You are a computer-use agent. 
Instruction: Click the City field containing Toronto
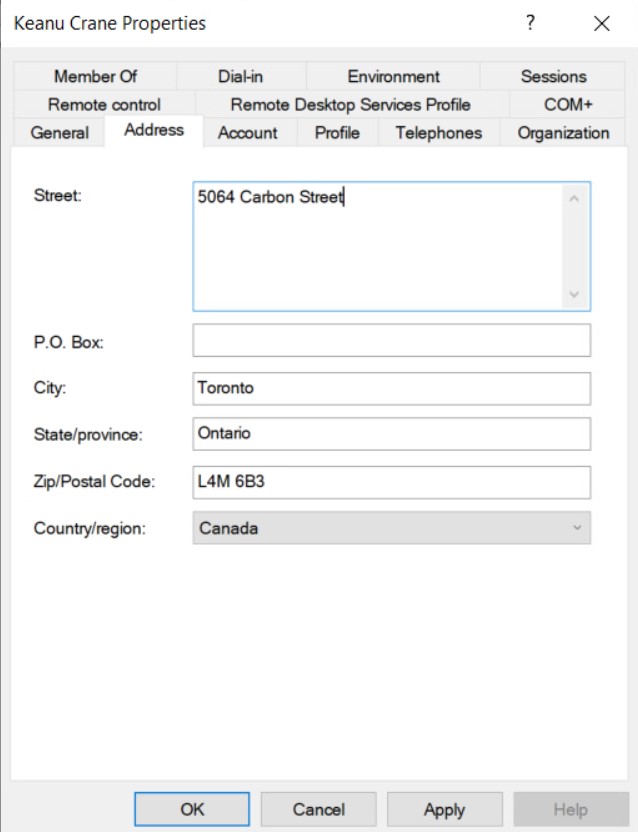click(x=391, y=388)
